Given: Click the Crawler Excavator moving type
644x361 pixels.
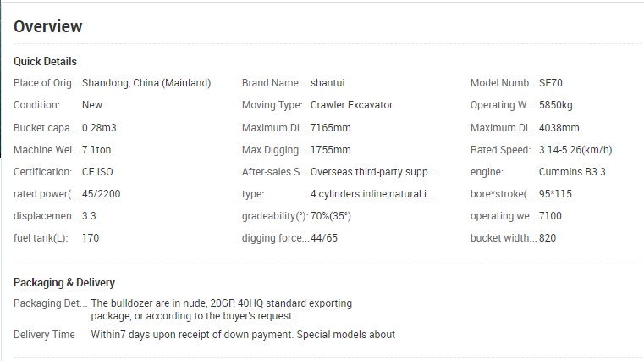Looking at the screenshot, I should pos(351,105).
